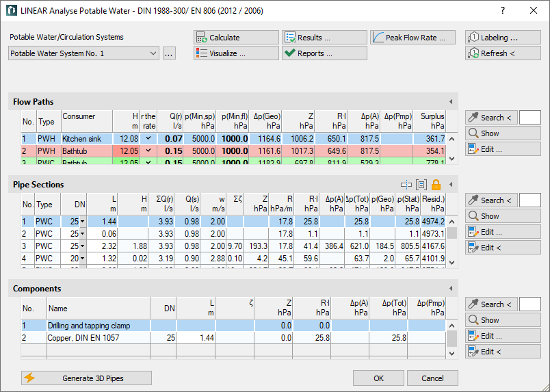Viewport: 550px width, 392px height.
Task: Click Show in Components panel
Action: (x=503, y=320)
